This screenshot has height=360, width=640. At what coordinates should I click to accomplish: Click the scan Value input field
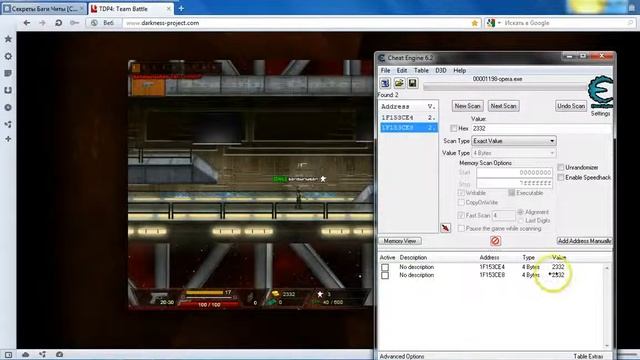(542, 128)
